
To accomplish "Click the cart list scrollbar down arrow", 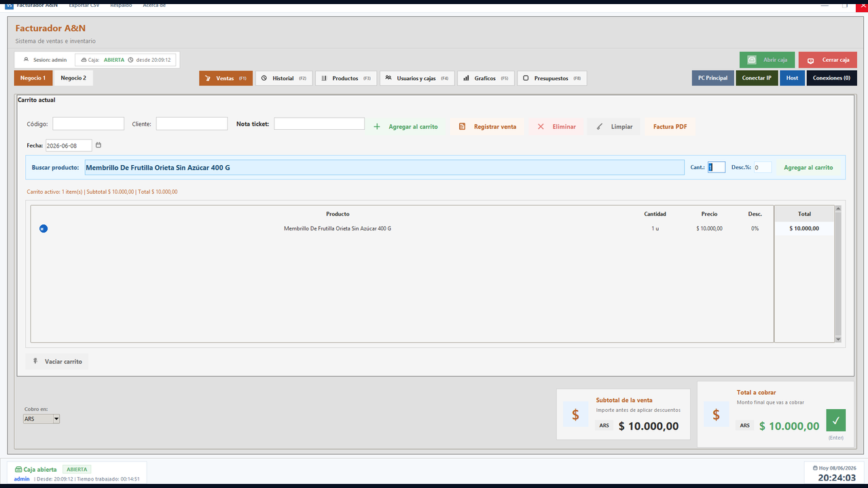I will [x=838, y=338].
